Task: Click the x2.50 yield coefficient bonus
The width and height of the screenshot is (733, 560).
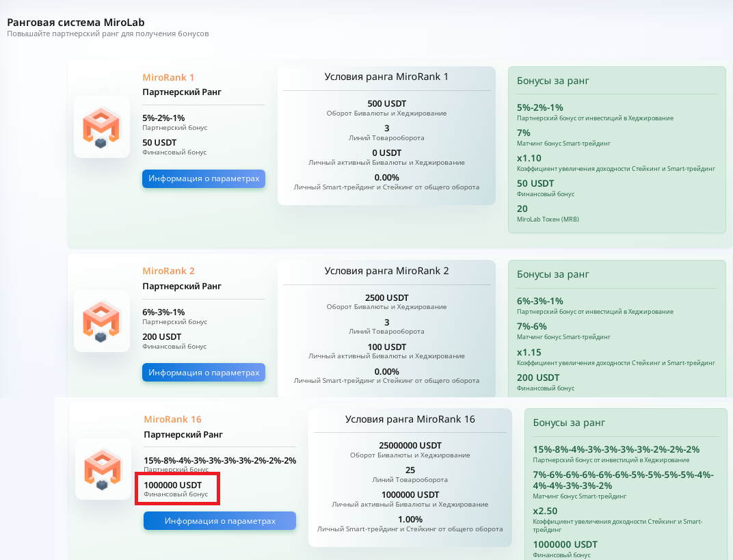Action: coord(545,510)
